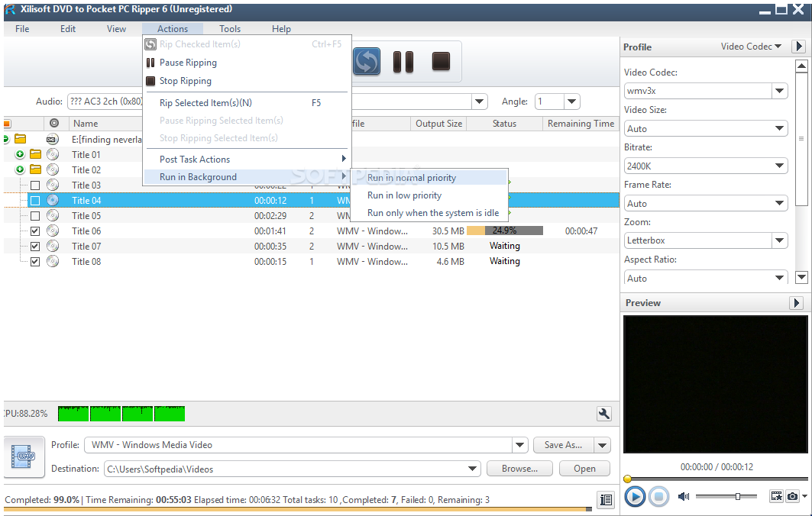The width and height of the screenshot is (812, 516).
Task: Click the Status column header
Action: pos(504,123)
